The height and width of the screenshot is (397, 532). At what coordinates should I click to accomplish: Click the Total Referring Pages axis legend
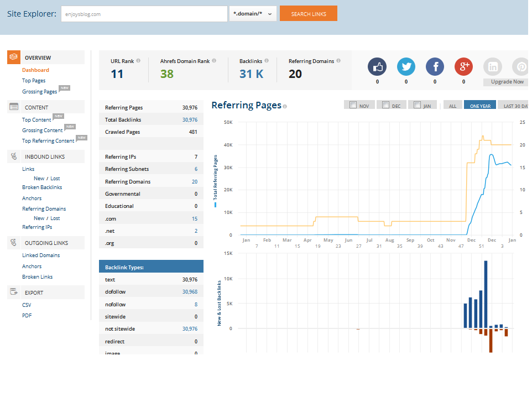215,181
